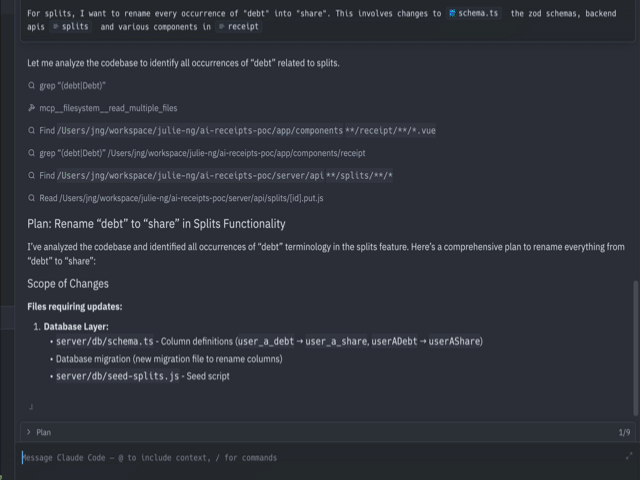Click the chat vertical scrollbar
The image size is (640, 480).
click(x=635, y=347)
